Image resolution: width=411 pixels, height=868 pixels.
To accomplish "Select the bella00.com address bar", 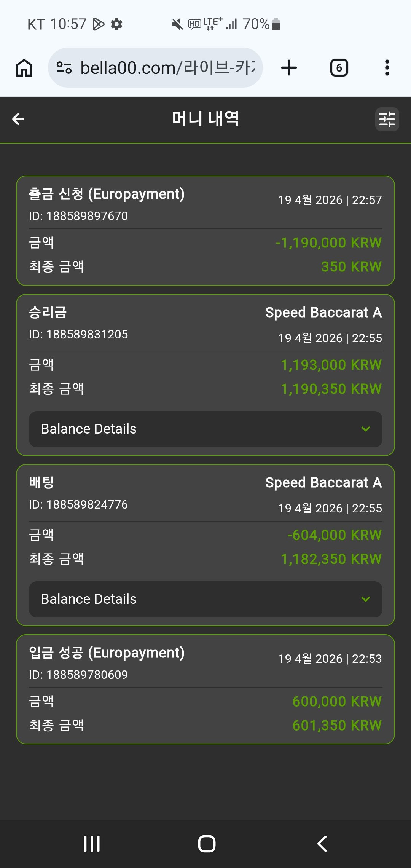I will coord(167,68).
